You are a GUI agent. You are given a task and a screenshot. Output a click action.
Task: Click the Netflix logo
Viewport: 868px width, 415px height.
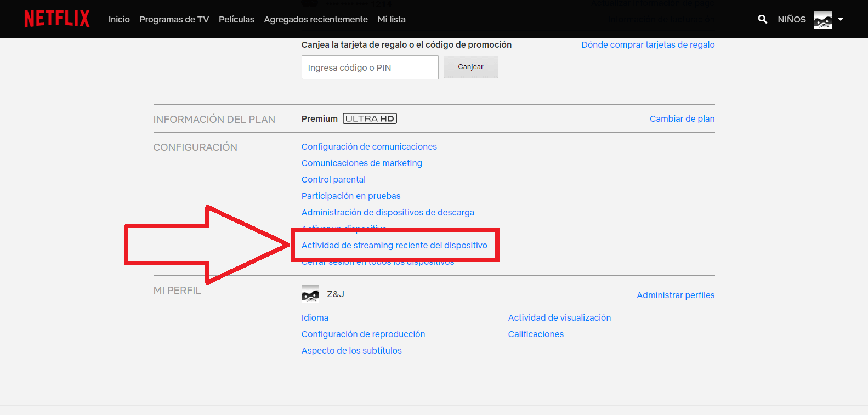coord(57,19)
